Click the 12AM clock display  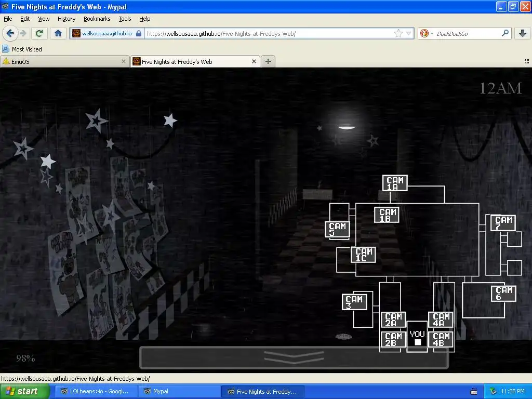click(x=500, y=88)
